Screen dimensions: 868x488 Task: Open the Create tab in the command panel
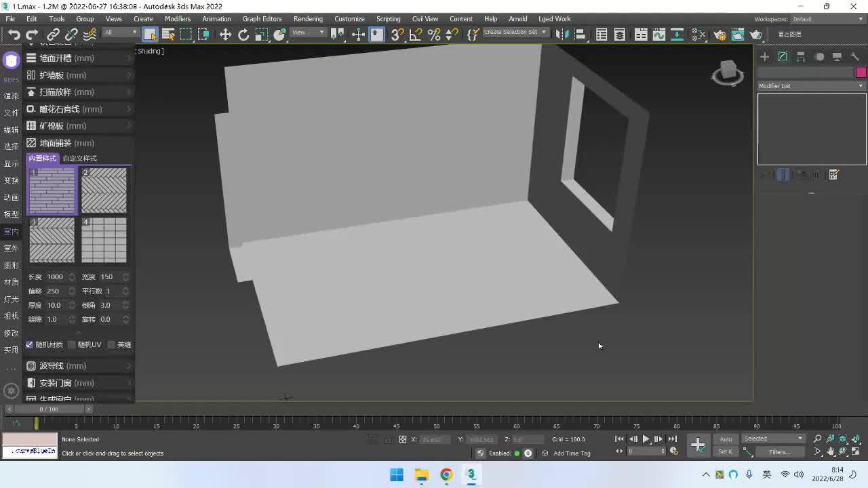[764, 57]
